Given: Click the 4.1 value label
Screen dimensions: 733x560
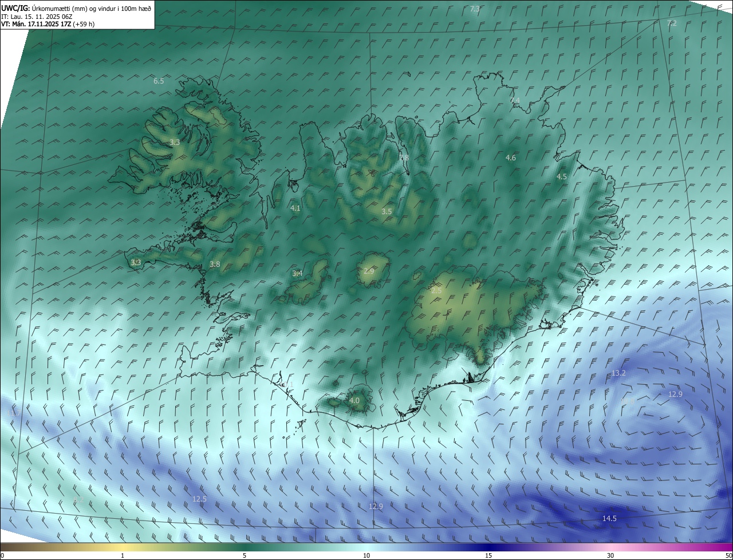Looking at the screenshot, I should [295, 208].
